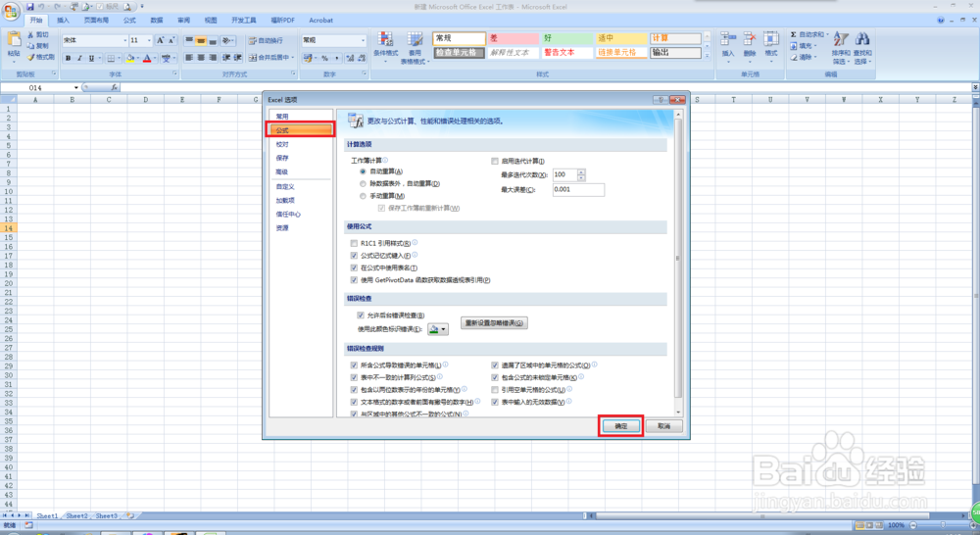This screenshot has height=535, width=980.
Task: Click the Increase Font Size icon
Action: 160,40
